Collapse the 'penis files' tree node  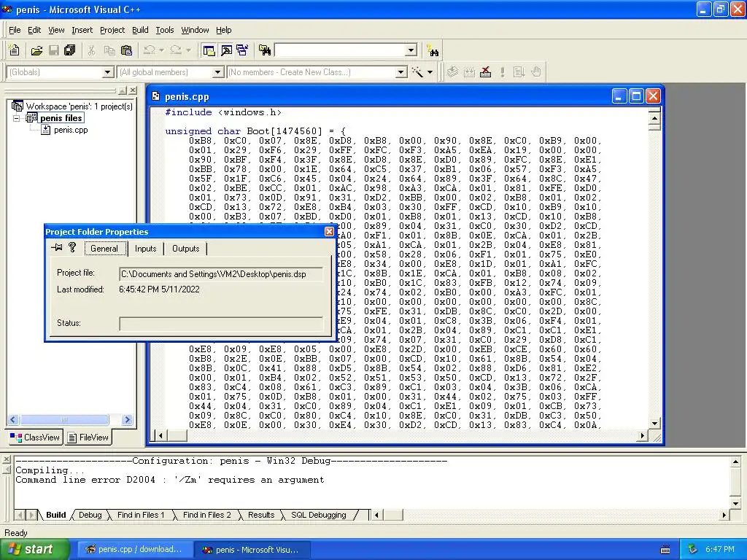[17, 118]
